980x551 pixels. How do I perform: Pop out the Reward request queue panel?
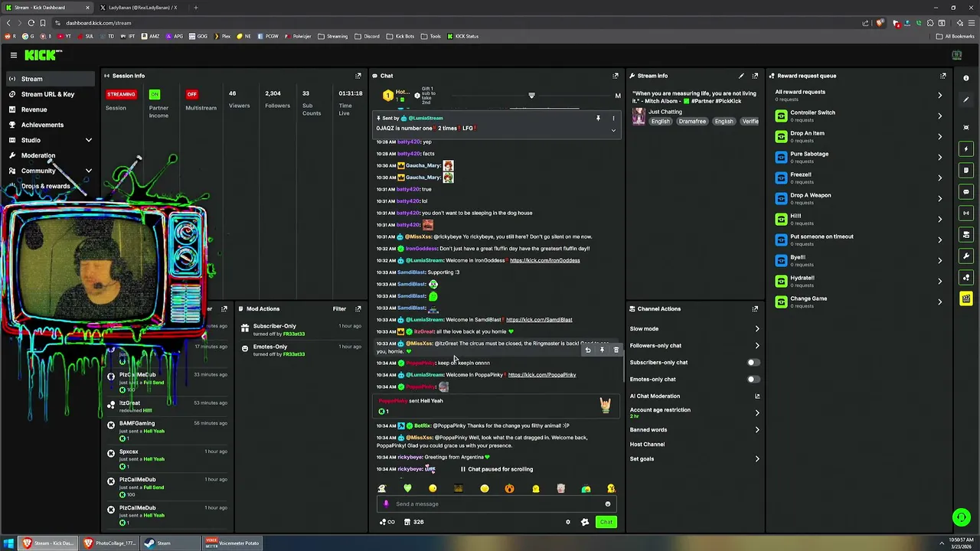(943, 76)
